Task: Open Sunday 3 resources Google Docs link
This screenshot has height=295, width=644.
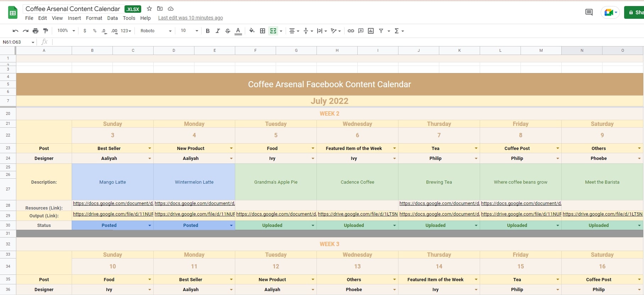Action: (x=113, y=204)
